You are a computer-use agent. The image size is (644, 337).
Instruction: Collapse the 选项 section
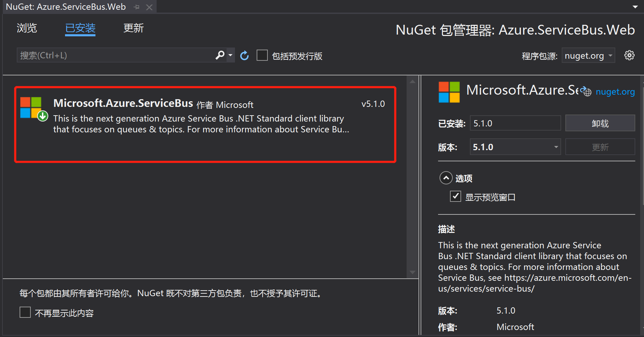click(446, 178)
